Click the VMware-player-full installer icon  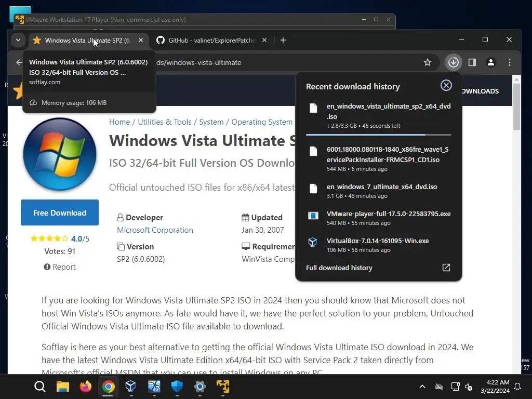[313, 216]
